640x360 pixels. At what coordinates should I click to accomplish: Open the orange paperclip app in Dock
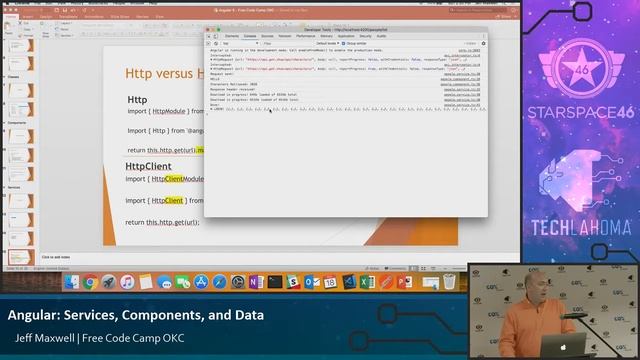point(385,282)
